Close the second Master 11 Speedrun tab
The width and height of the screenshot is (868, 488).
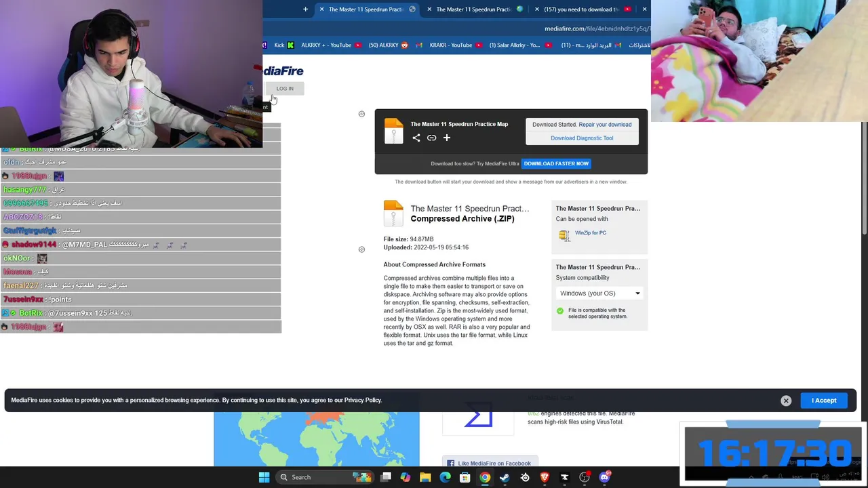[429, 9]
